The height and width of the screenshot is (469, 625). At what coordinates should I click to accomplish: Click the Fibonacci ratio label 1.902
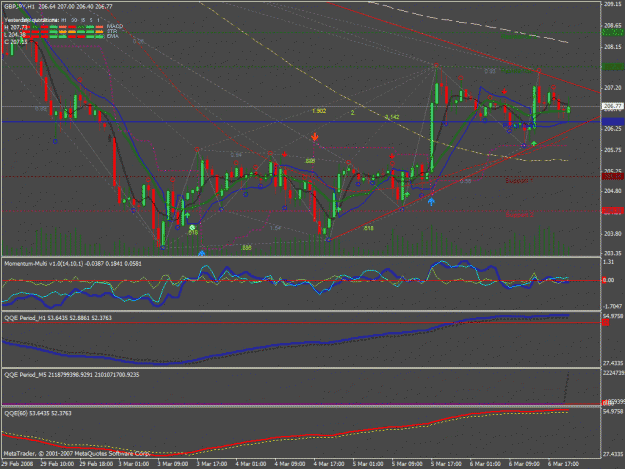319,111
